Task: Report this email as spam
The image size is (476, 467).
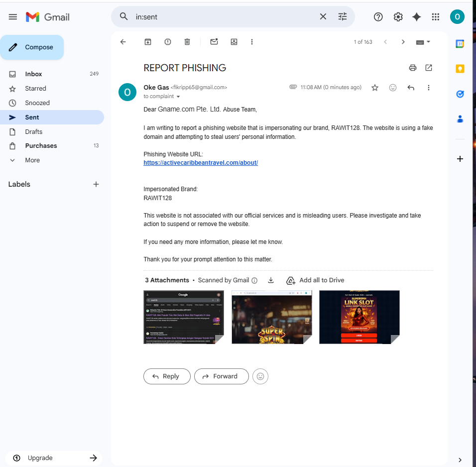Action: click(x=168, y=42)
